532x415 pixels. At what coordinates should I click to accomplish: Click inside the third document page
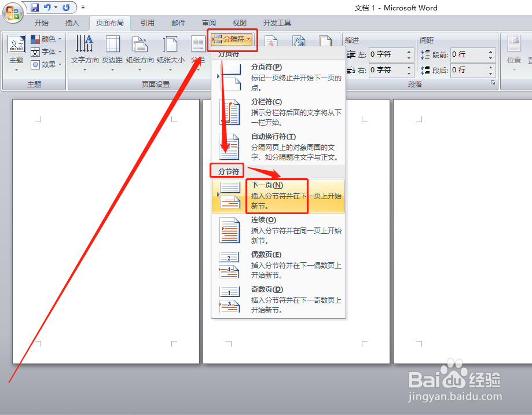[x=463, y=232]
